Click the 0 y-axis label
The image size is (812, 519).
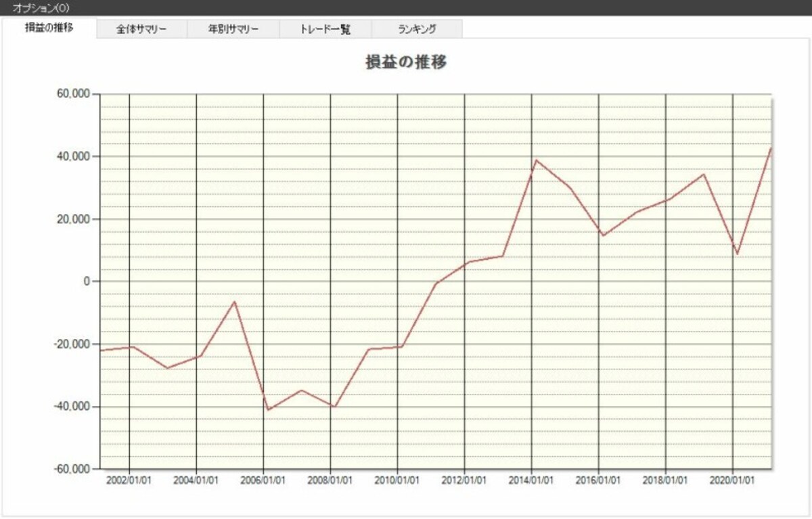[87, 281]
